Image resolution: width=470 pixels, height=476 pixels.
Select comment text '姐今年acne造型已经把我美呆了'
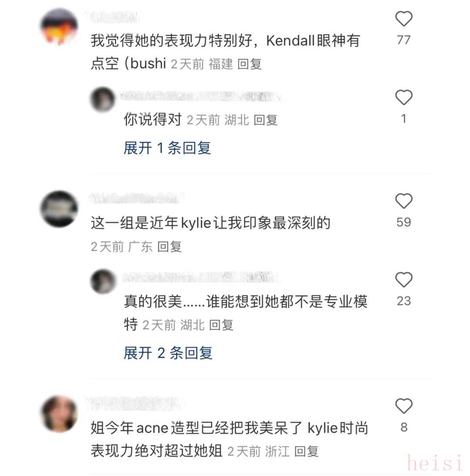click(x=197, y=428)
